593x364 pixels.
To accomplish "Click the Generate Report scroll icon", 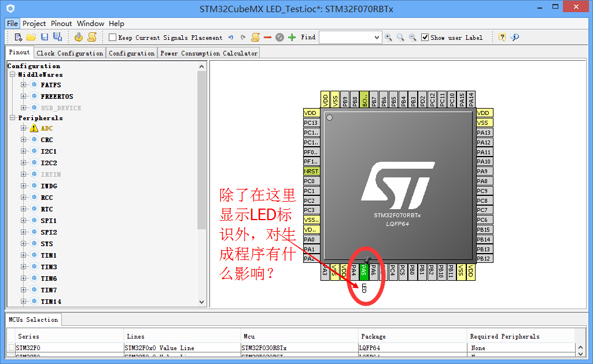I will [x=93, y=37].
